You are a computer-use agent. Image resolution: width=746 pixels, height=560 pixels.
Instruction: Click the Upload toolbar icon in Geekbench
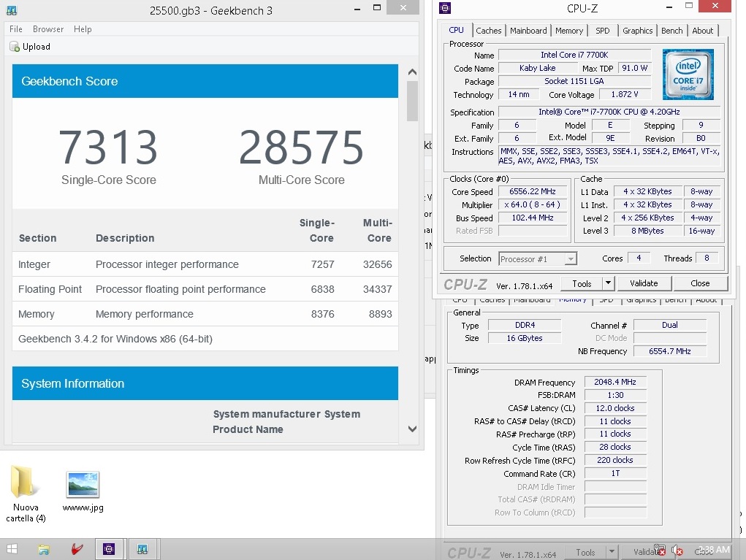click(15, 47)
